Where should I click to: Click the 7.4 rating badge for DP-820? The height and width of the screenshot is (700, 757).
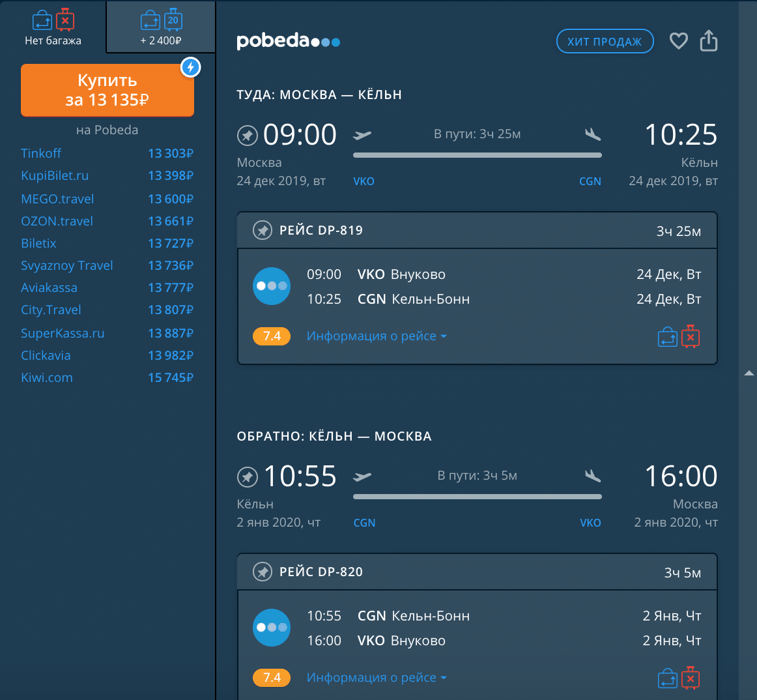[x=272, y=678]
